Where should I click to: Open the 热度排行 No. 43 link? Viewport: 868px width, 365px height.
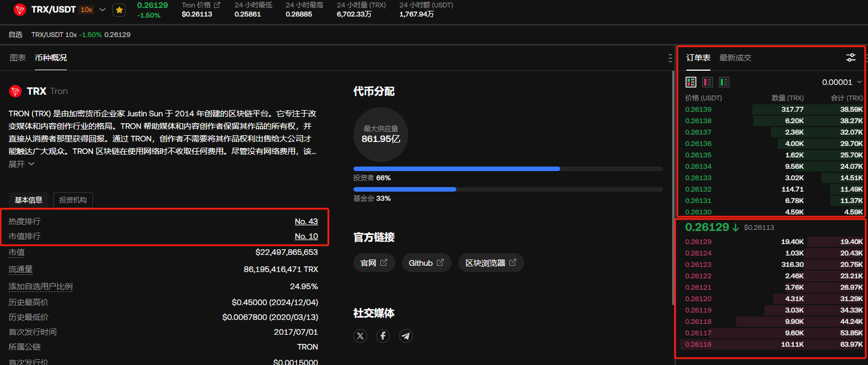(x=306, y=221)
